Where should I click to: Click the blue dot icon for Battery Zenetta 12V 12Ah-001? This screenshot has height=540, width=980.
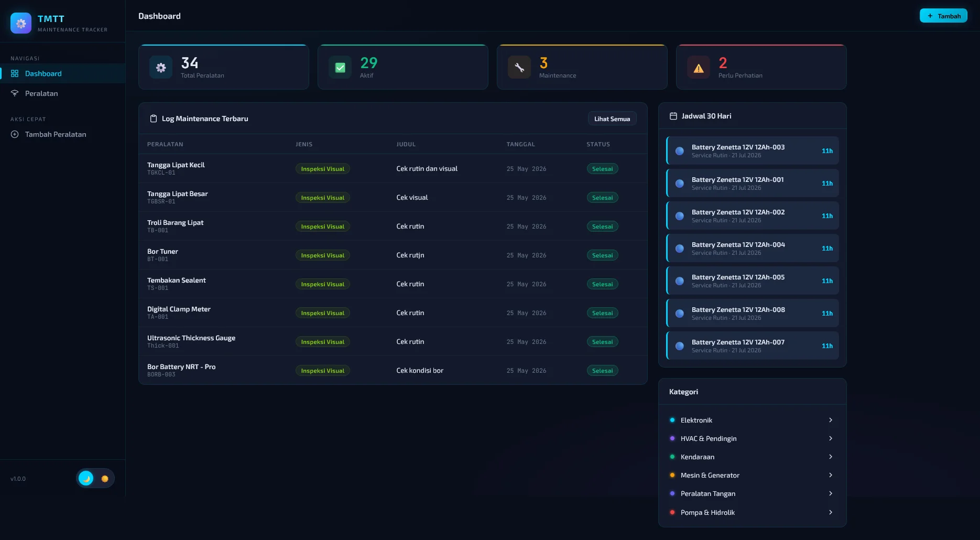[680, 183]
